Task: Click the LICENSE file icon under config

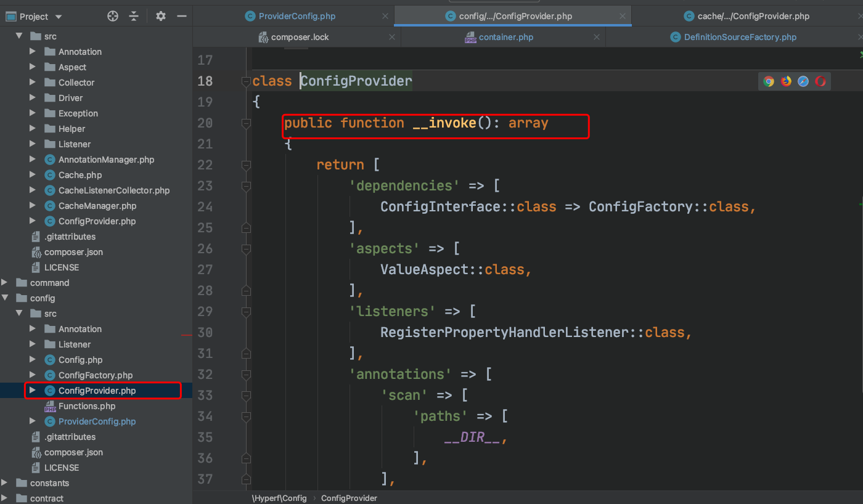Action: [36, 468]
